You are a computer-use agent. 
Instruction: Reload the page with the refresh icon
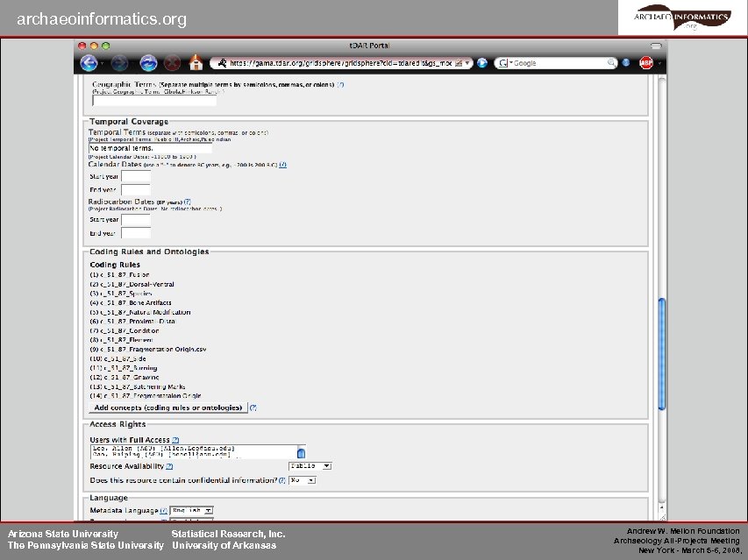[148, 63]
